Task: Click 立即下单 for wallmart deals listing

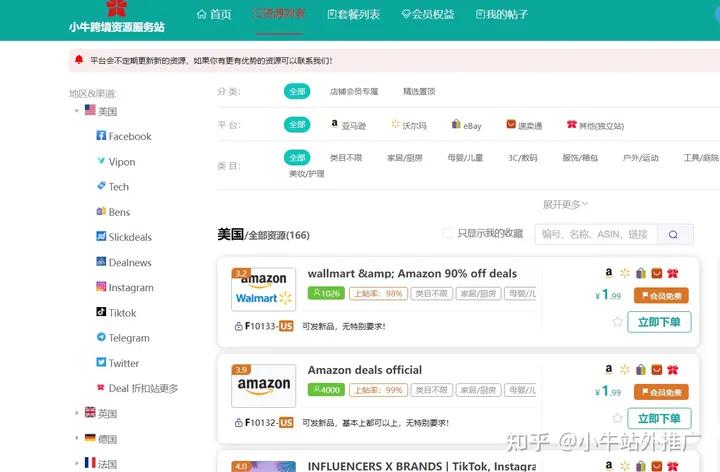Action: [x=659, y=322]
